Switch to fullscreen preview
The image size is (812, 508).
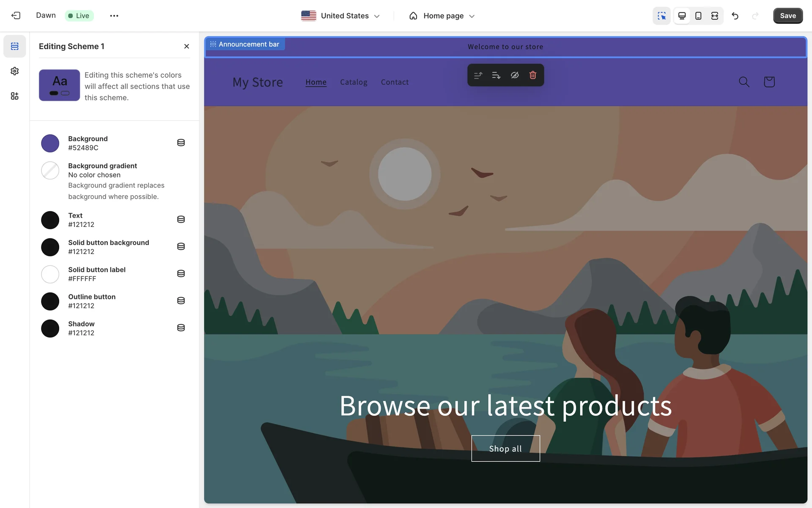click(x=715, y=16)
